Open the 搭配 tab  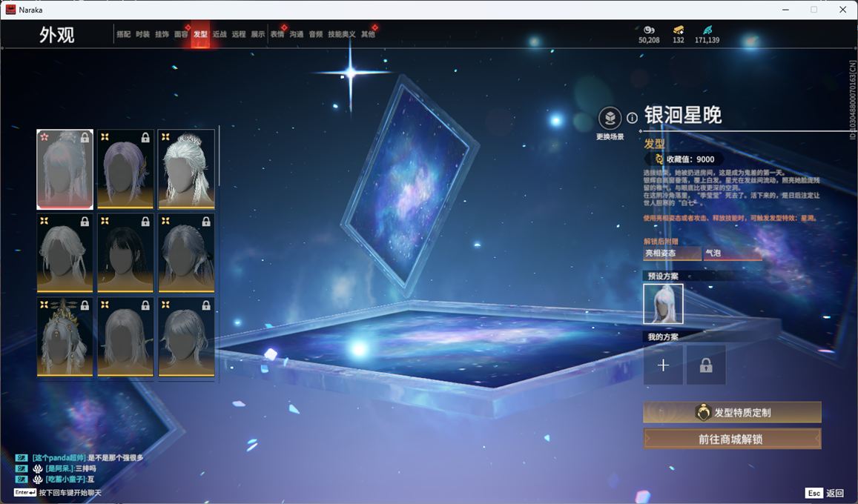tap(124, 34)
